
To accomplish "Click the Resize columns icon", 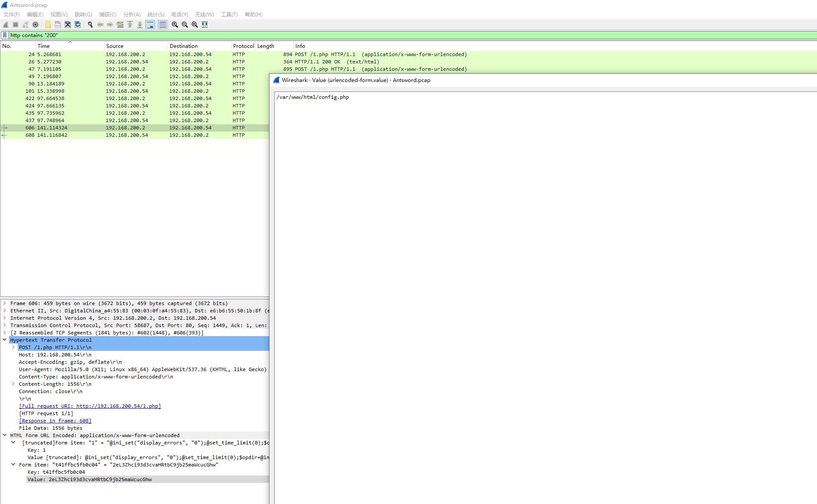I will 205,25.
